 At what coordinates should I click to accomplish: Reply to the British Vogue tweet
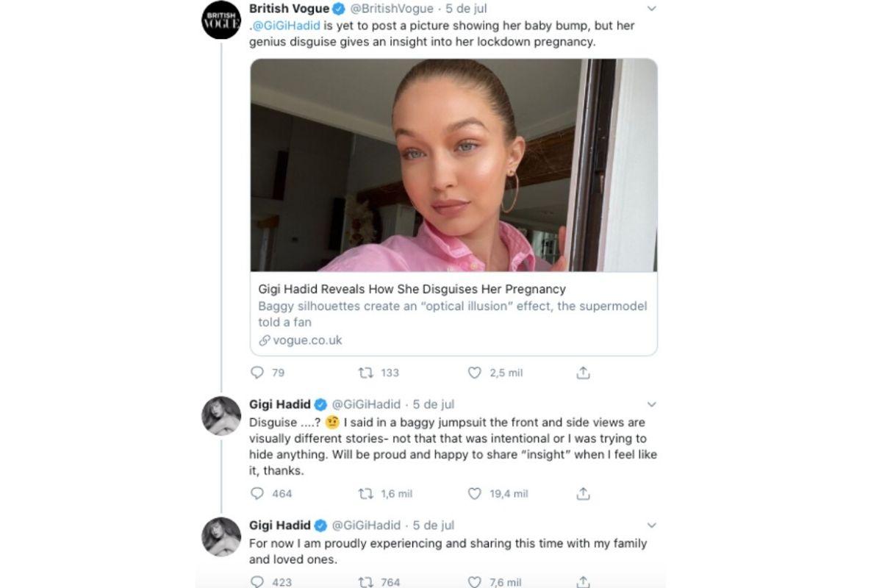[257, 373]
